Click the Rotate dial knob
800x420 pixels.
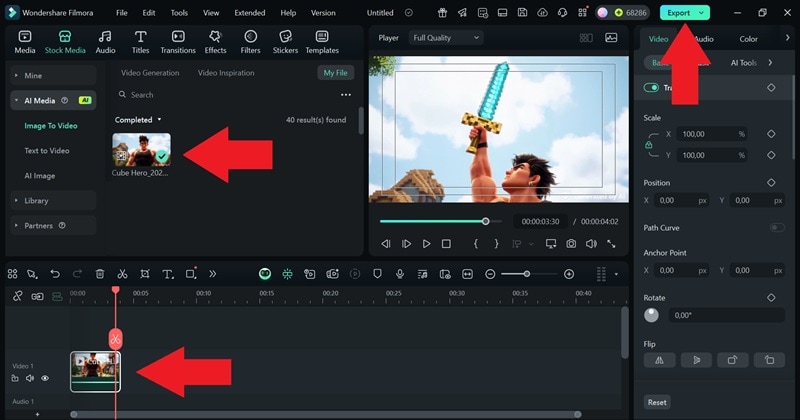[651, 315]
